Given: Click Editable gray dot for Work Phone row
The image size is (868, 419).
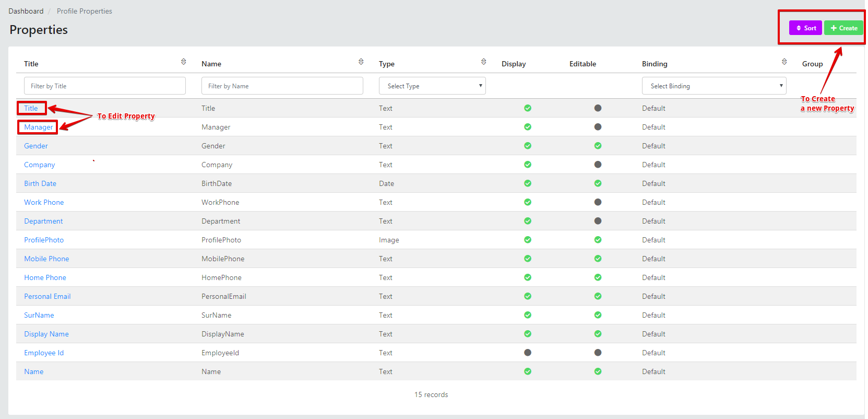Looking at the screenshot, I should tap(598, 202).
